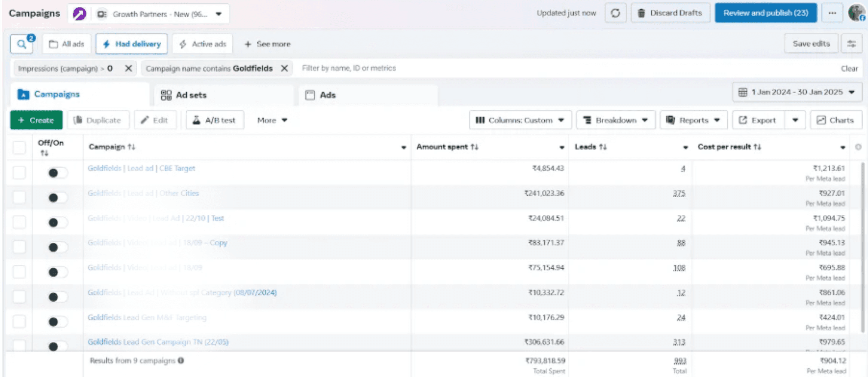
Task: Open the Charts view
Action: click(836, 120)
